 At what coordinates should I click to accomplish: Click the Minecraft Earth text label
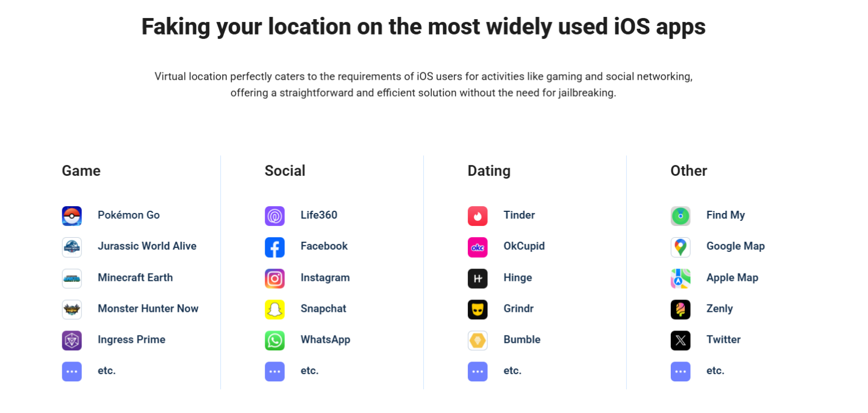[x=135, y=277]
